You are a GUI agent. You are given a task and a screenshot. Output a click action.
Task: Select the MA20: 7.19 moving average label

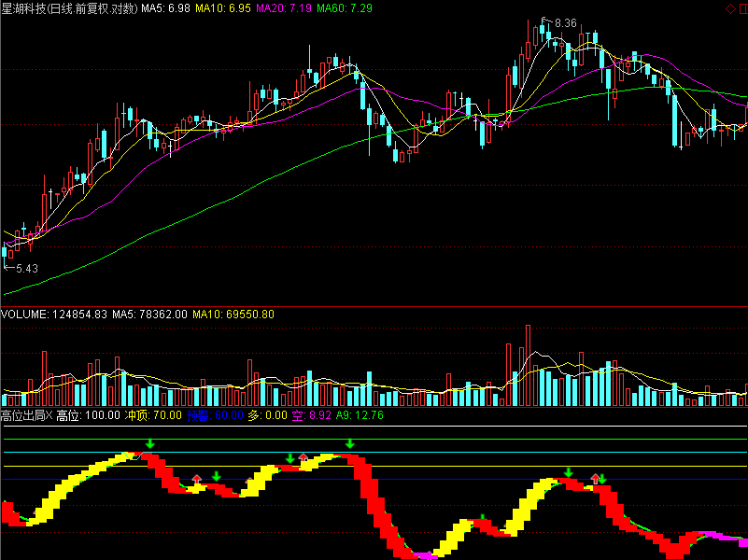click(284, 8)
